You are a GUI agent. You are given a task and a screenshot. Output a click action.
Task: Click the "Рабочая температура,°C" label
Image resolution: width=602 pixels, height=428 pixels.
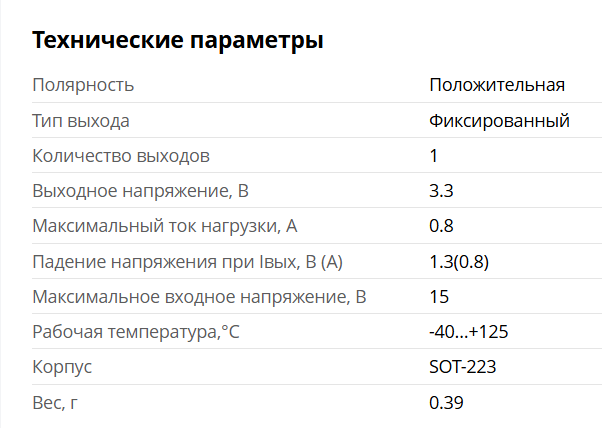point(136,332)
